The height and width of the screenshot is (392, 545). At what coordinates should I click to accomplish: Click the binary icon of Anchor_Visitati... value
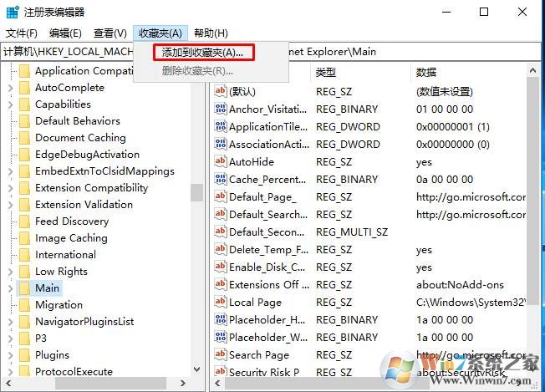[221, 109]
